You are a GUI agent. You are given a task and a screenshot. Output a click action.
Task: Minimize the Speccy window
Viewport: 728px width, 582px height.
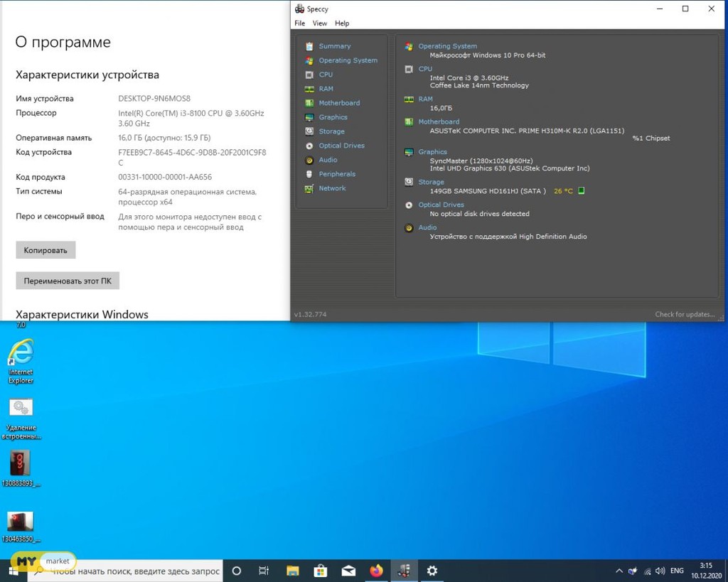click(x=660, y=9)
